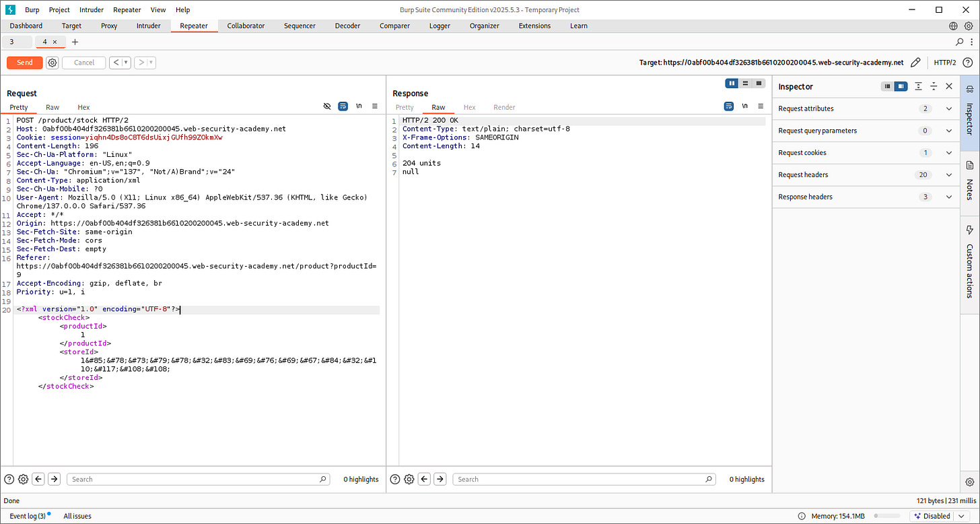Switch to top-bottom layout view
The image size is (980, 524).
(x=746, y=84)
